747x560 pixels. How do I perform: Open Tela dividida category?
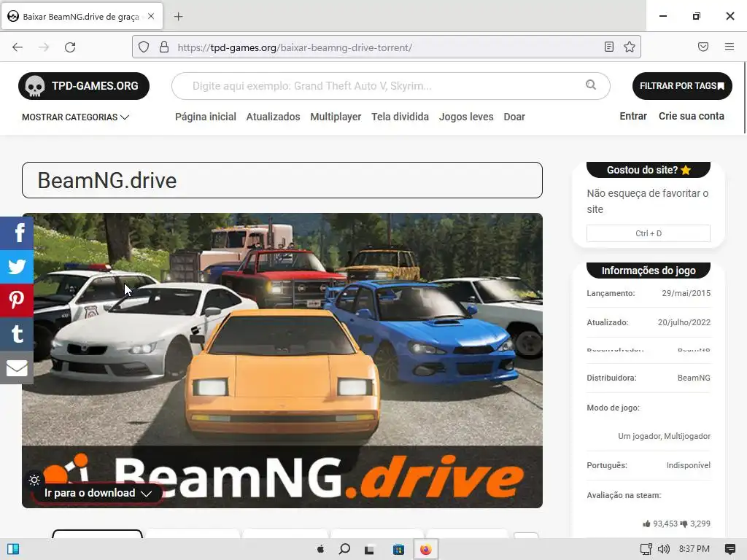400,117
